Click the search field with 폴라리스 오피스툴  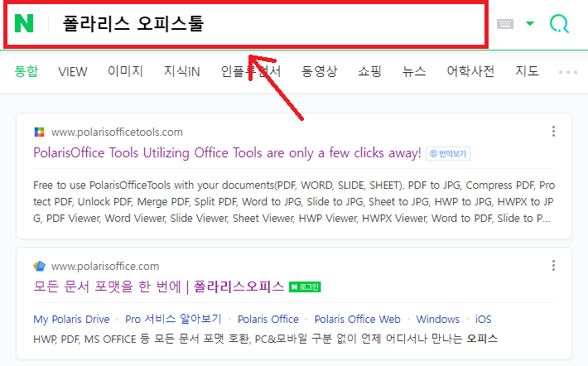coord(246,24)
